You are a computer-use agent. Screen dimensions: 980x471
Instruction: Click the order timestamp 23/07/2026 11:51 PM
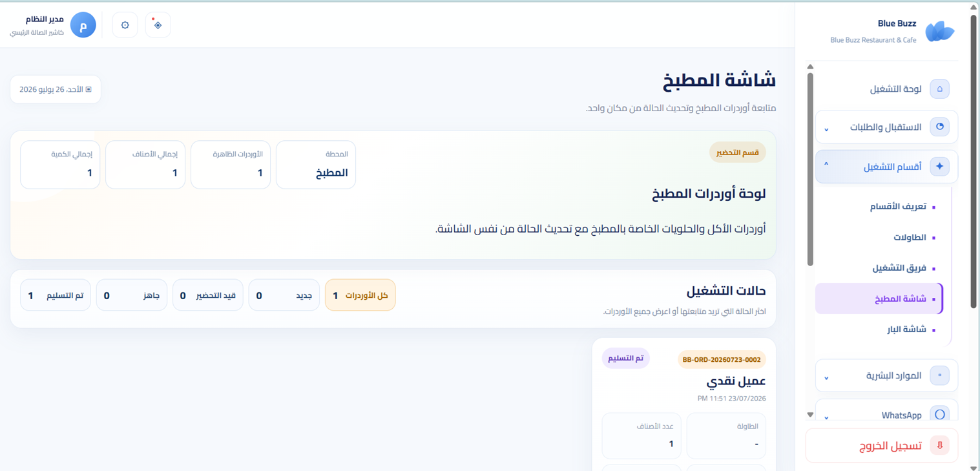point(731,399)
